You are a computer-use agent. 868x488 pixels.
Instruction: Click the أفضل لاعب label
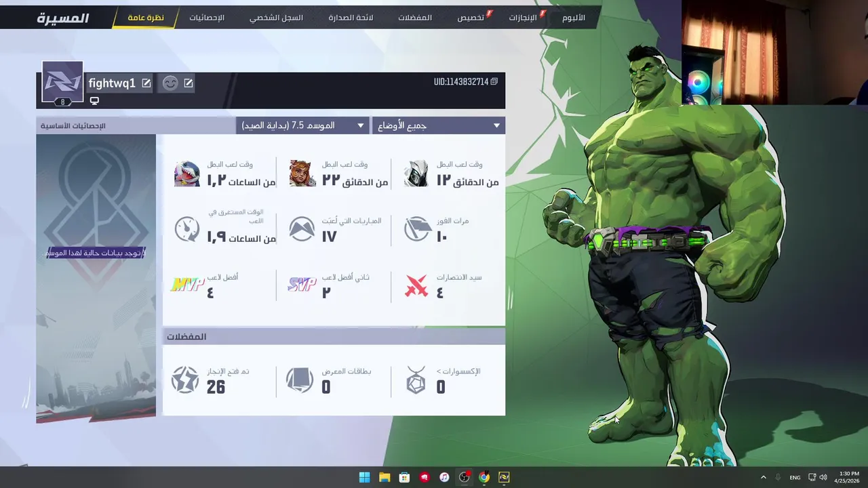[222, 277]
